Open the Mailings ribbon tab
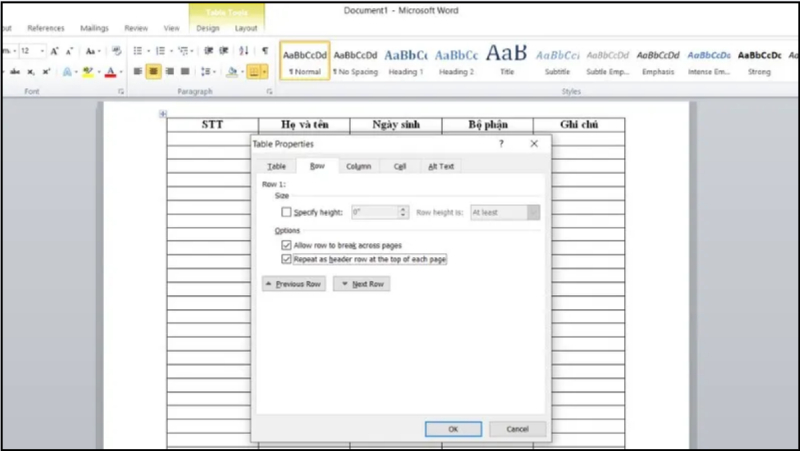 pos(94,28)
